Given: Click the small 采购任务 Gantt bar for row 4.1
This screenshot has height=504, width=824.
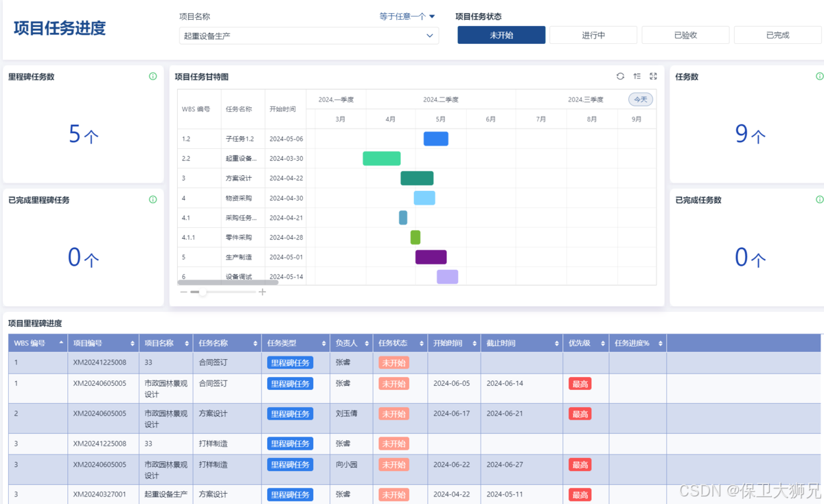Looking at the screenshot, I should coord(403,218).
